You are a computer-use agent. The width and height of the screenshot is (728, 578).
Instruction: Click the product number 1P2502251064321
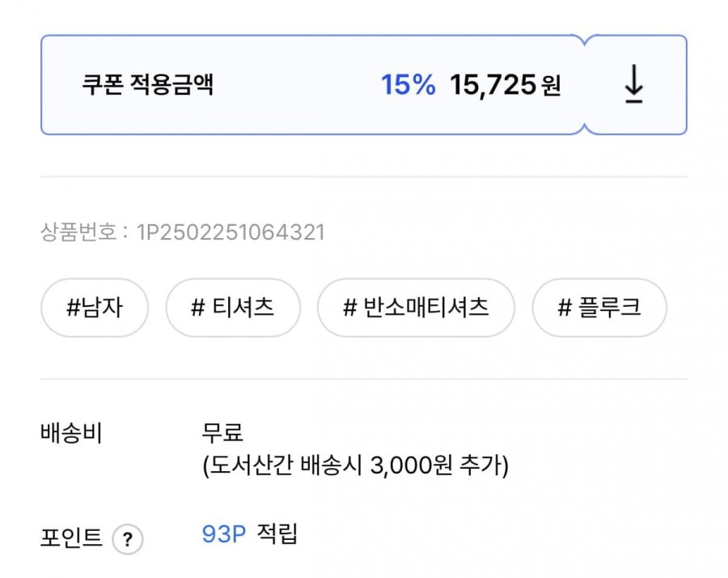point(231,233)
